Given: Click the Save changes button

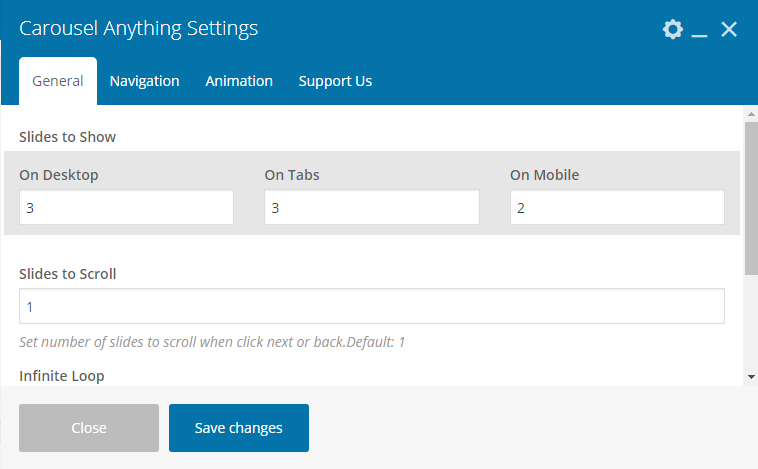Looking at the screenshot, I should coord(239,428).
